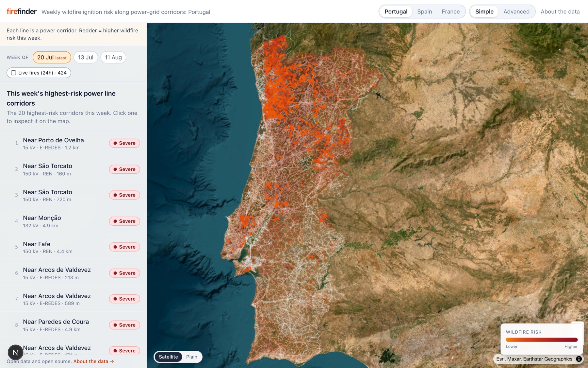Switch to the France tab

[x=450, y=11]
